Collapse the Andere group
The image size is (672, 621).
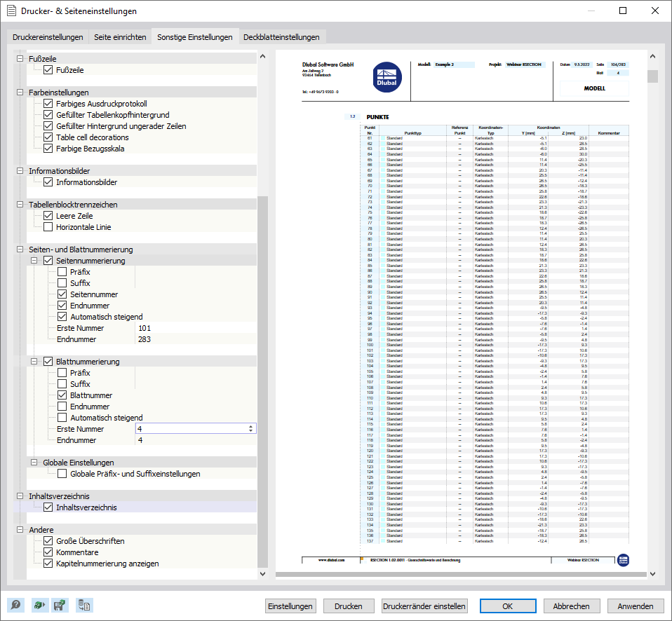pyautogui.click(x=20, y=529)
